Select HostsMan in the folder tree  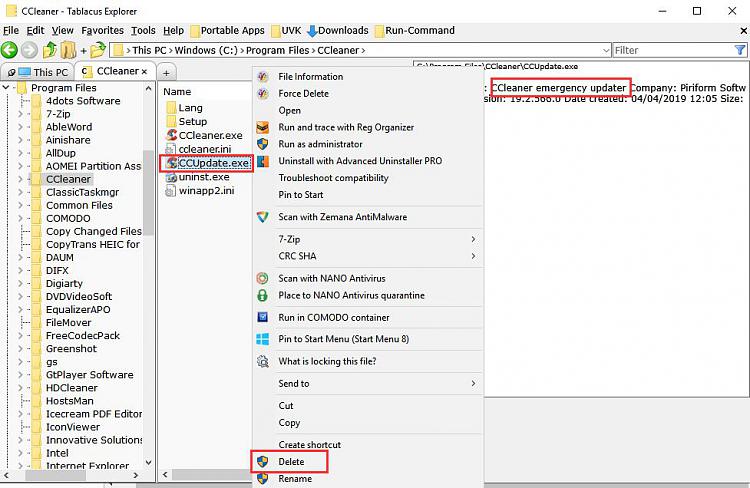click(70, 401)
